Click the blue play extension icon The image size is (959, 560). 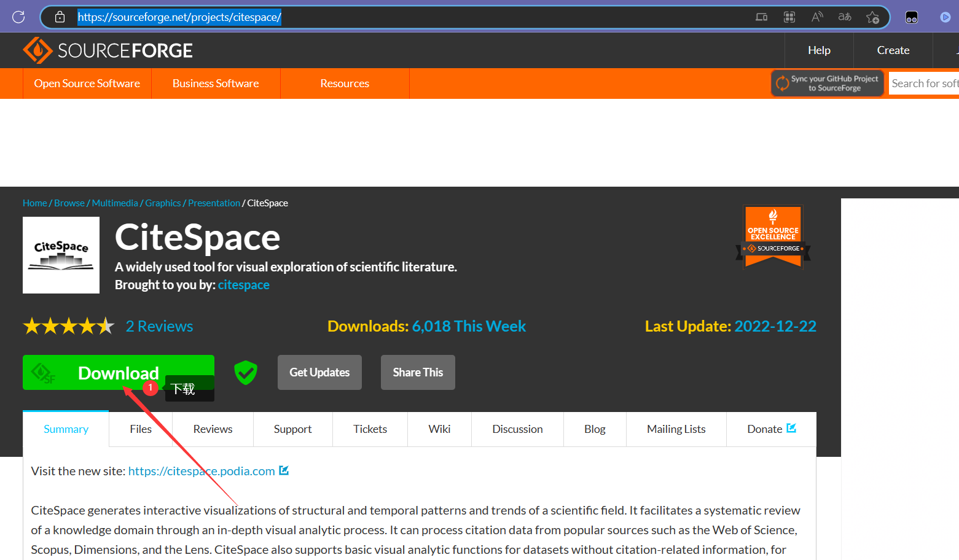pos(945,17)
